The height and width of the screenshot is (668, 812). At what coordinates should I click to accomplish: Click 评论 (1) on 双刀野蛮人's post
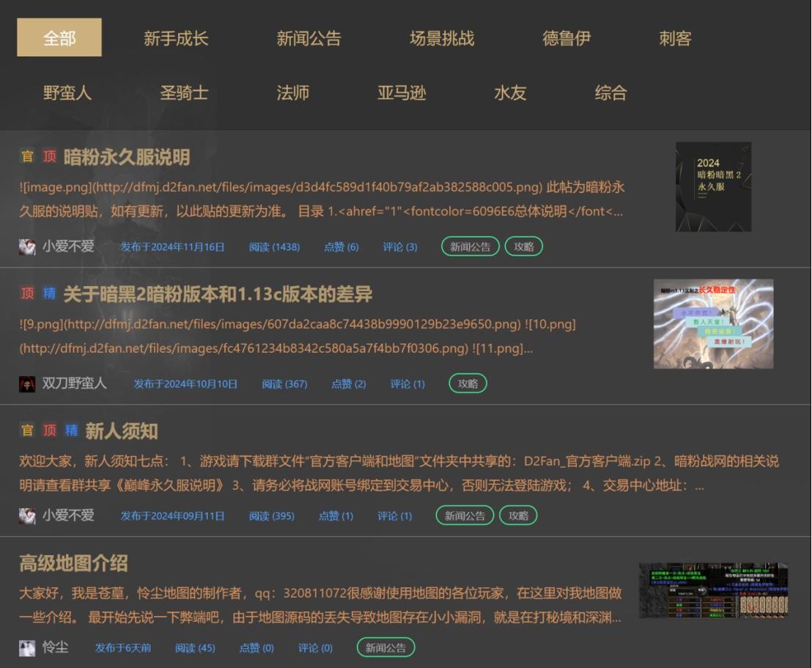pos(407,383)
